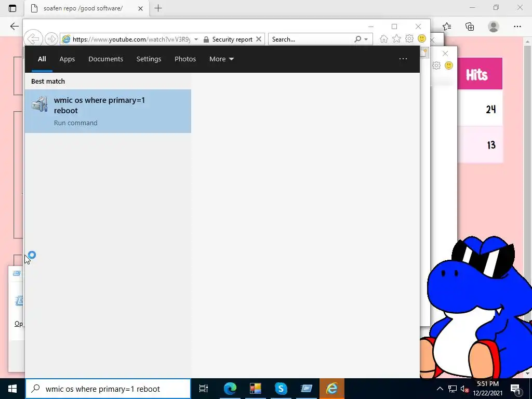This screenshot has width=532, height=399.
Task: Click the muted volume tray icon
Action: [464, 389]
